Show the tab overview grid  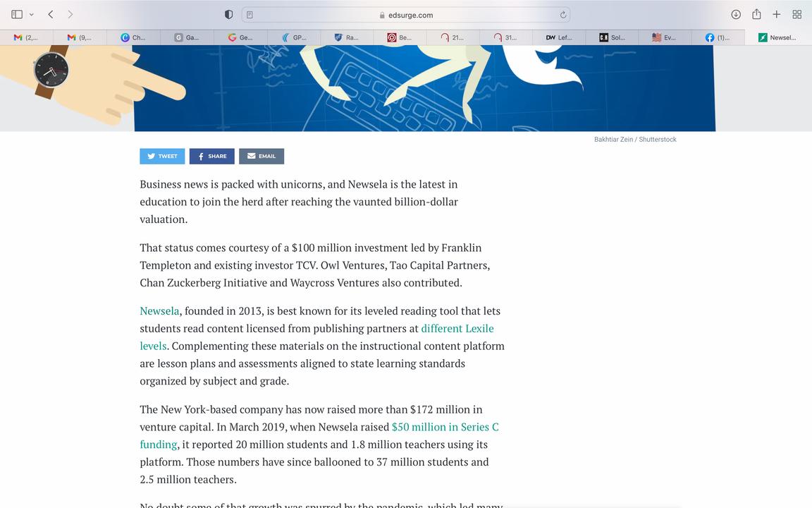[797, 15]
